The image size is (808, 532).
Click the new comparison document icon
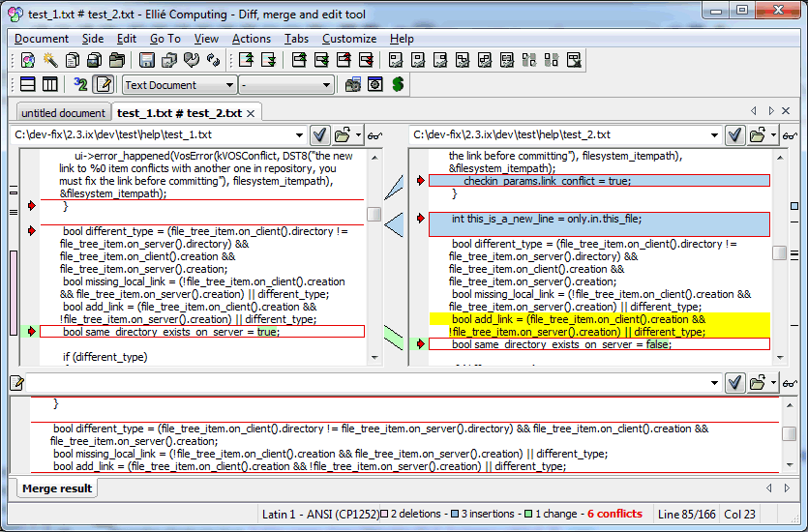tap(28, 60)
